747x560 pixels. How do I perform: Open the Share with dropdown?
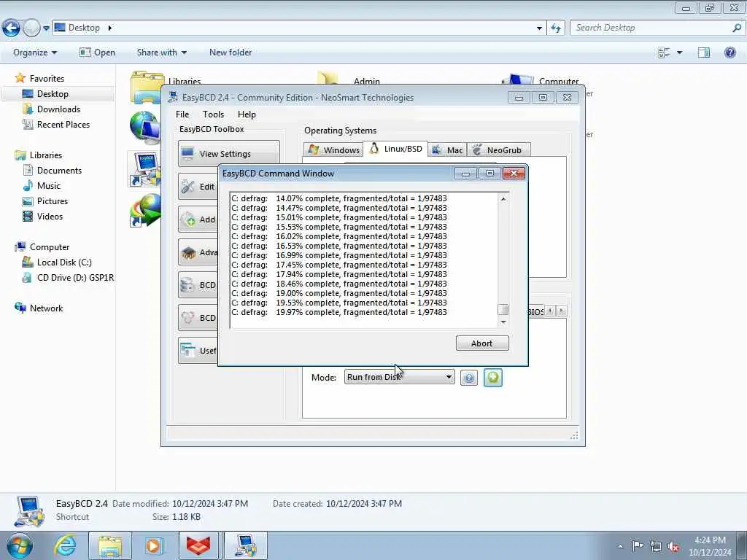[x=161, y=52]
